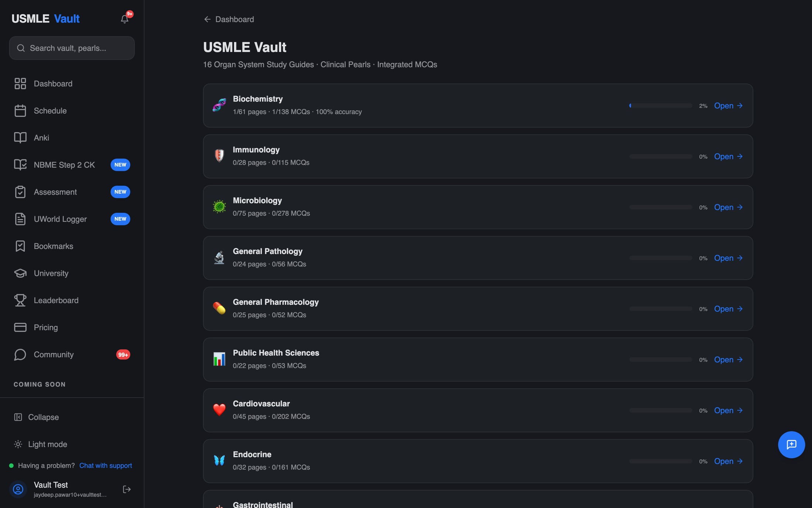Click the Bookmarks icon
Screen dimensions: 812x508
20,246
